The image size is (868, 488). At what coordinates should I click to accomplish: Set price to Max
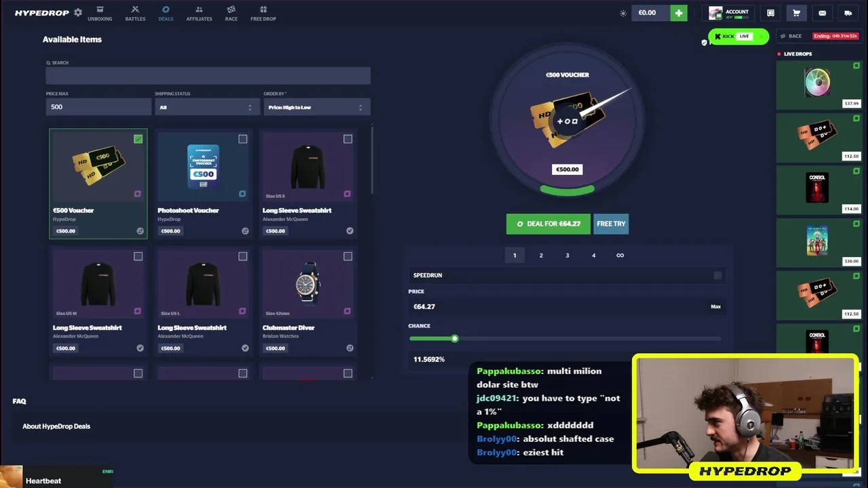(715, 306)
